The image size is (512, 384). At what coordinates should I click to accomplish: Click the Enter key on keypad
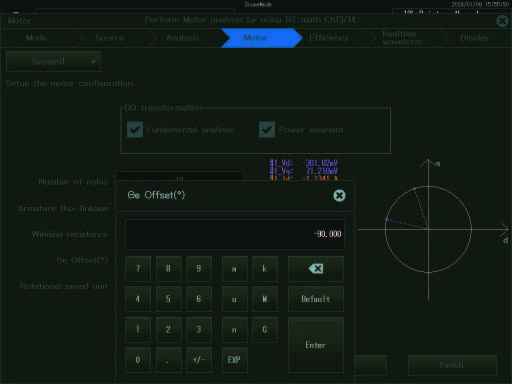pyautogui.click(x=316, y=345)
